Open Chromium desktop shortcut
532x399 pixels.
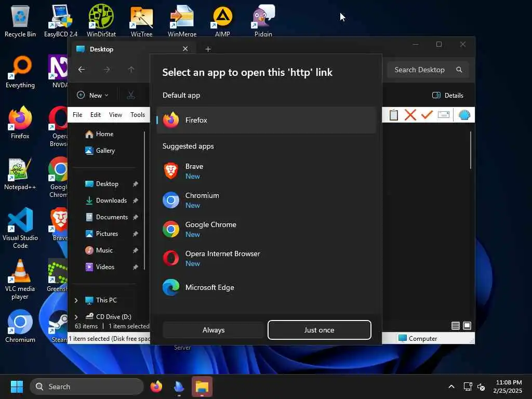20,326
